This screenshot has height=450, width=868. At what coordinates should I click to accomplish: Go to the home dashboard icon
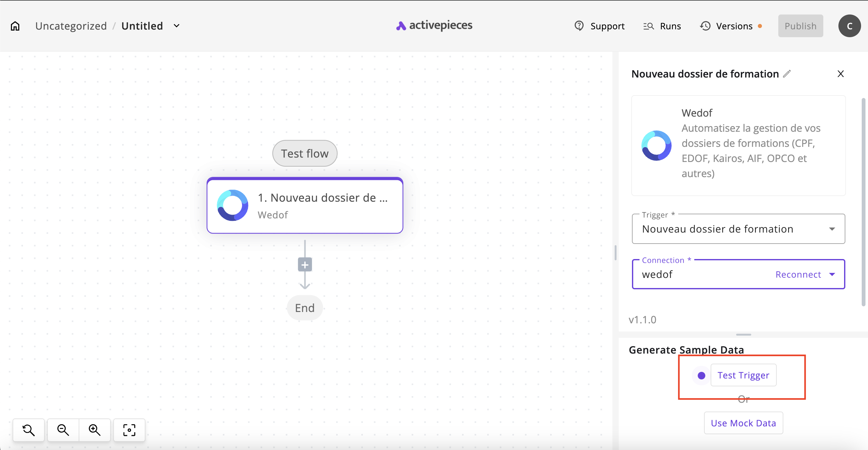[15, 26]
